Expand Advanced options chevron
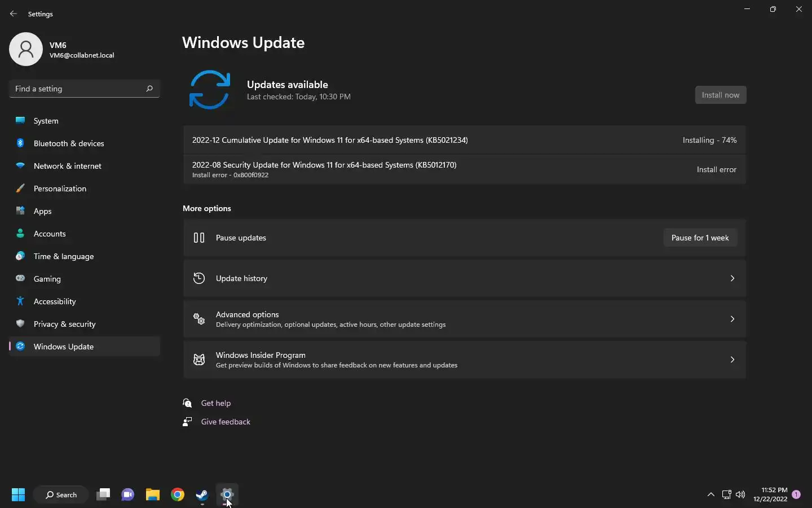 point(732,319)
